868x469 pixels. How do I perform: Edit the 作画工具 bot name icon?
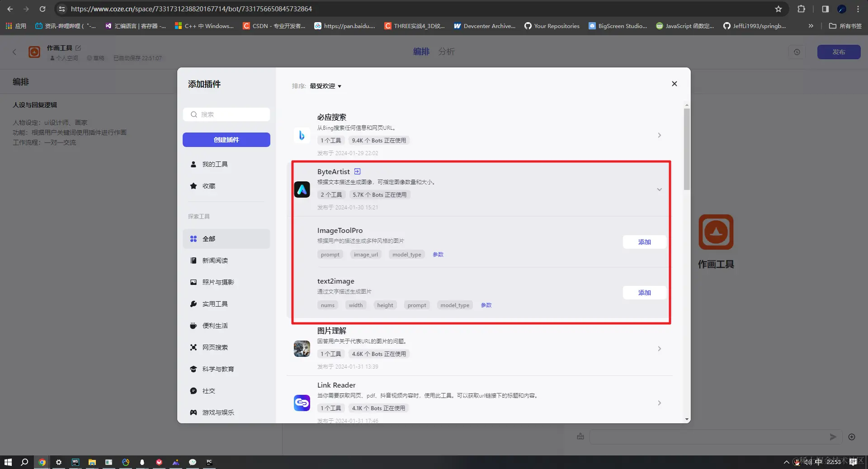click(78, 47)
